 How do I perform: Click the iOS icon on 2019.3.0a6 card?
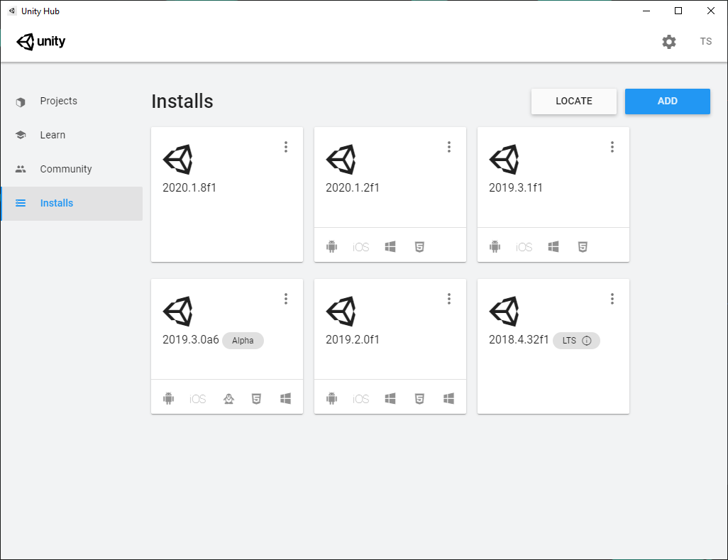pyautogui.click(x=198, y=399)
